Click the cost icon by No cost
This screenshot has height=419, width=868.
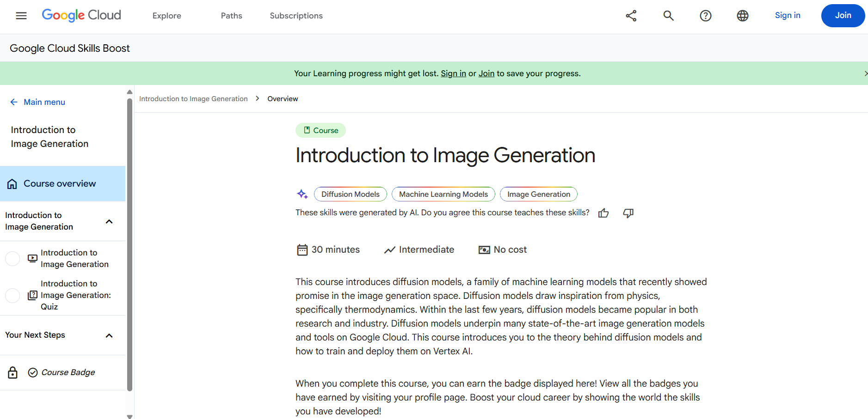pyautogui.click(x=484, y=250)
